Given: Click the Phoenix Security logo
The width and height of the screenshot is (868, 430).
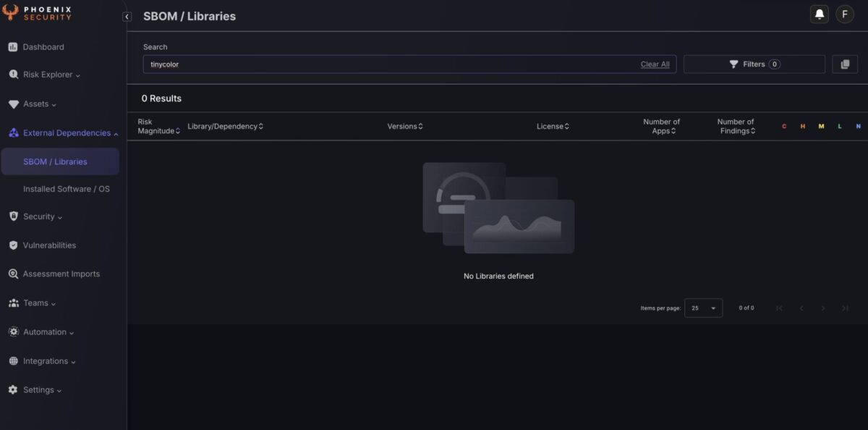Looking at the screenshot, I should 38,13.
